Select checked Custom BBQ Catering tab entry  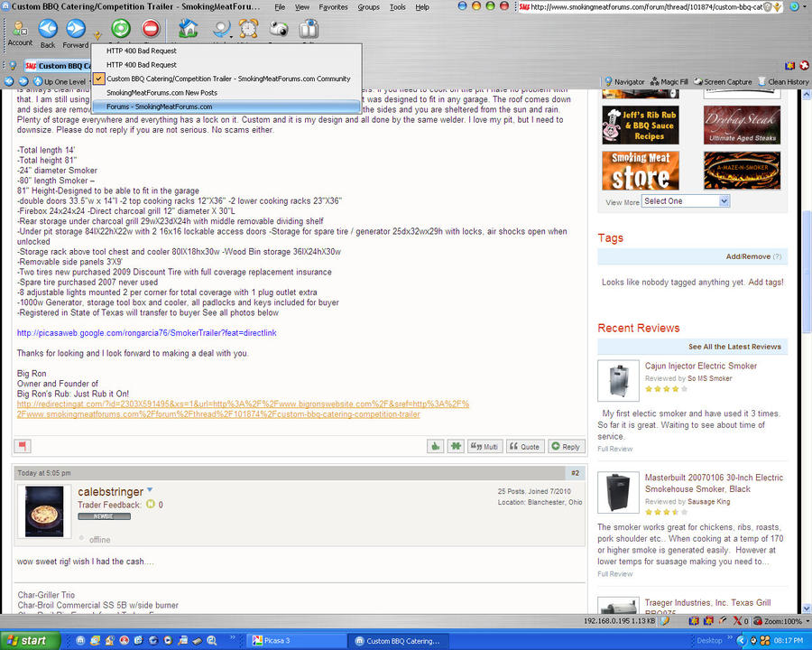227,79
